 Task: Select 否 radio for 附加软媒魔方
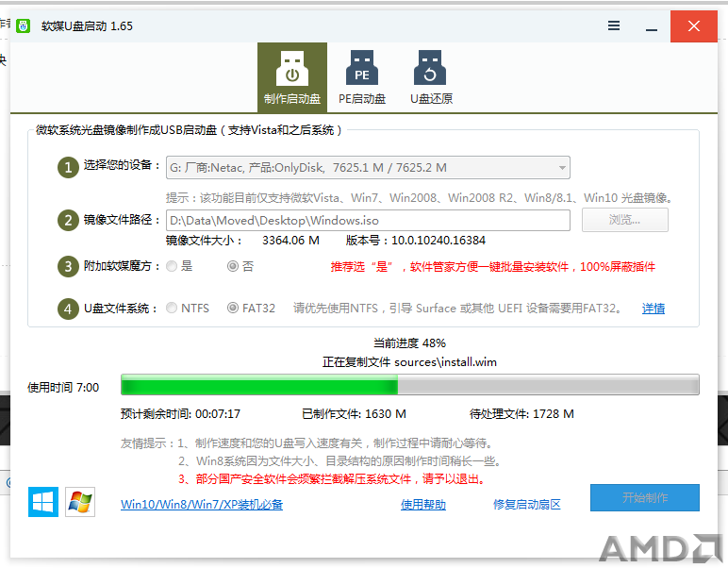pyautogui.click(x=233, y=266)
